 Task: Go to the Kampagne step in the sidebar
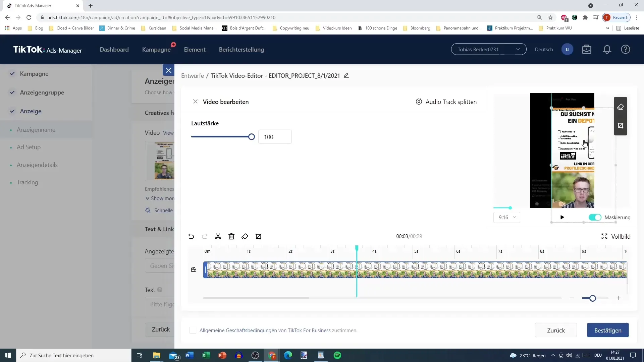point(34,74)
